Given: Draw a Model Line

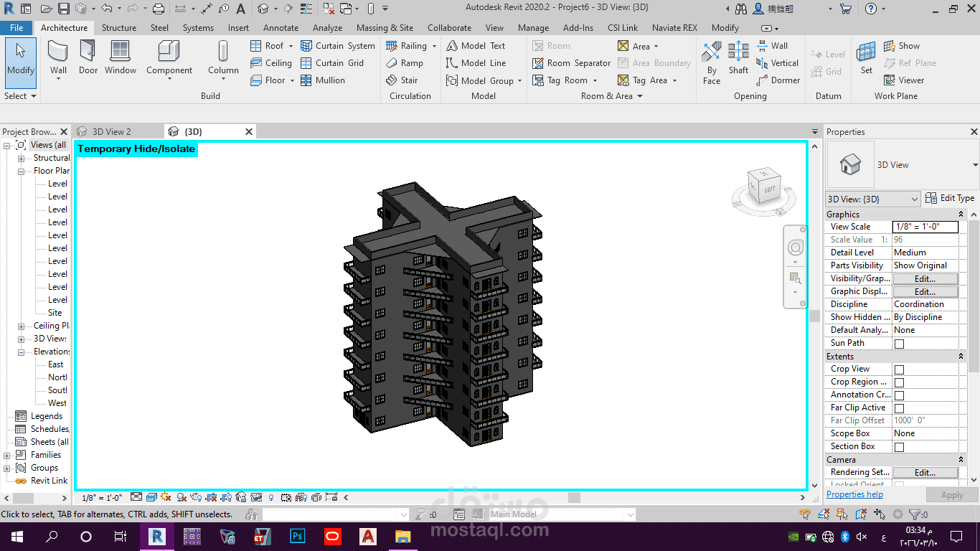Looking at the screenshot, I should click(476, 63).
